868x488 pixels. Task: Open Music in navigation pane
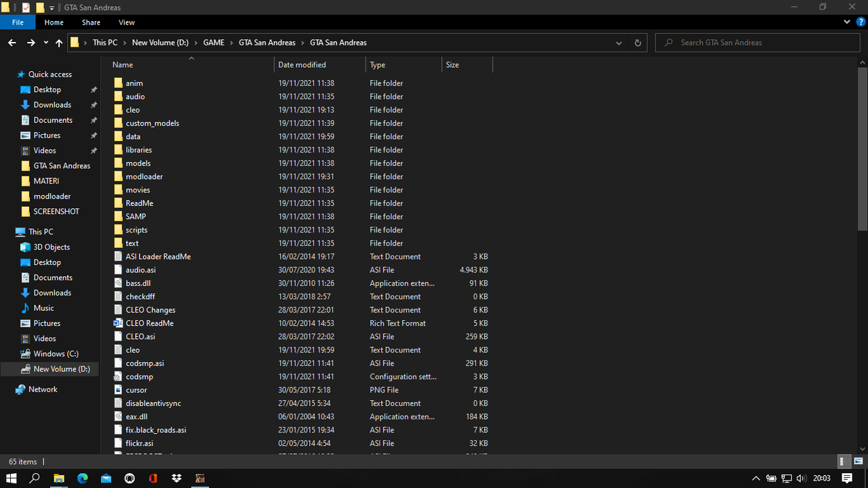[43, 308]
